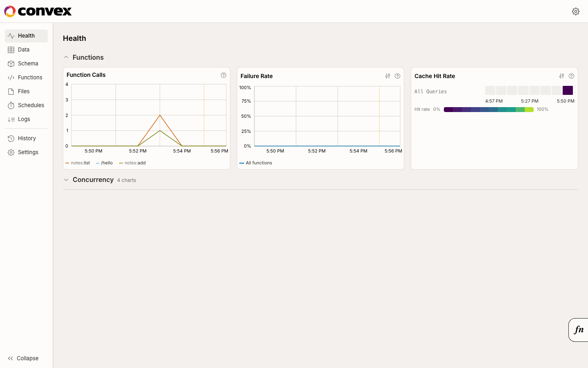The width and height of the screenshot is (588, 368).
Task: Open the Logs page
Action: click(26, 119)
